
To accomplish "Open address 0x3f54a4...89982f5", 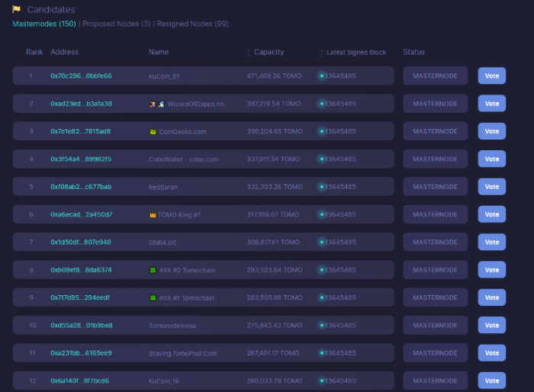I will coord(81,159).
